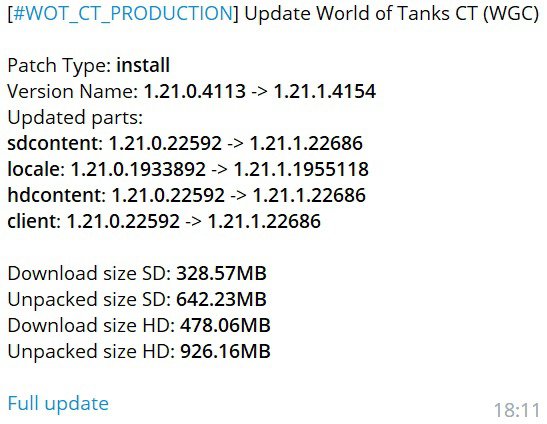
Task: Click the Download size SD value 328.57MB
Action: 222,273
